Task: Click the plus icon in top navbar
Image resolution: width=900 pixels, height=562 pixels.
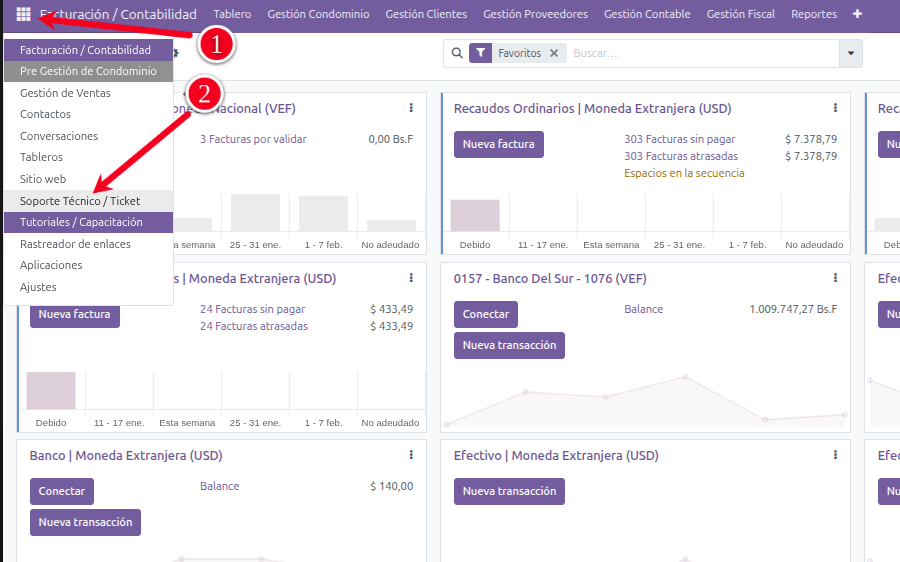Action: pos(857,14)
